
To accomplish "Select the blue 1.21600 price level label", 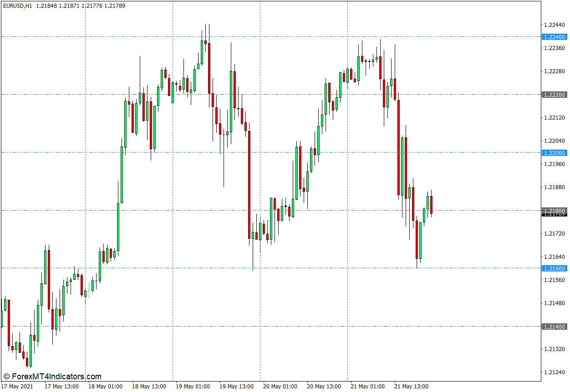I will coord(554,268).
